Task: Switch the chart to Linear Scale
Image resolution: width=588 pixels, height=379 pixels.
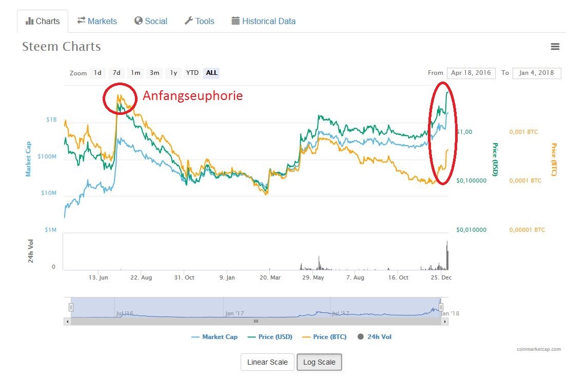Action: 267,362
